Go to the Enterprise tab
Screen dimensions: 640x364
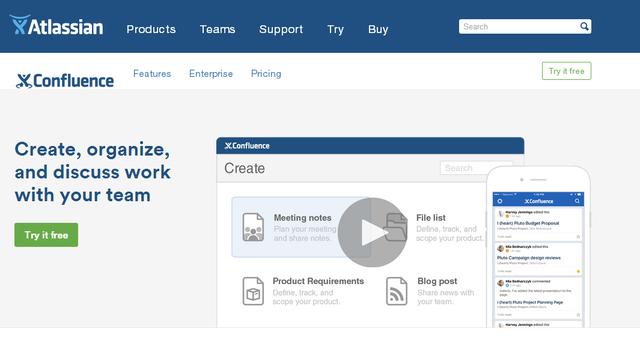[x=211, y=74]
